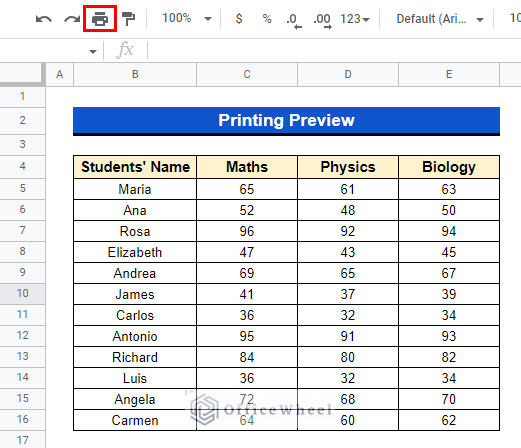Viewport: 521px width, 448px height.
Task: Select column A header
Action: click(59, 74)
